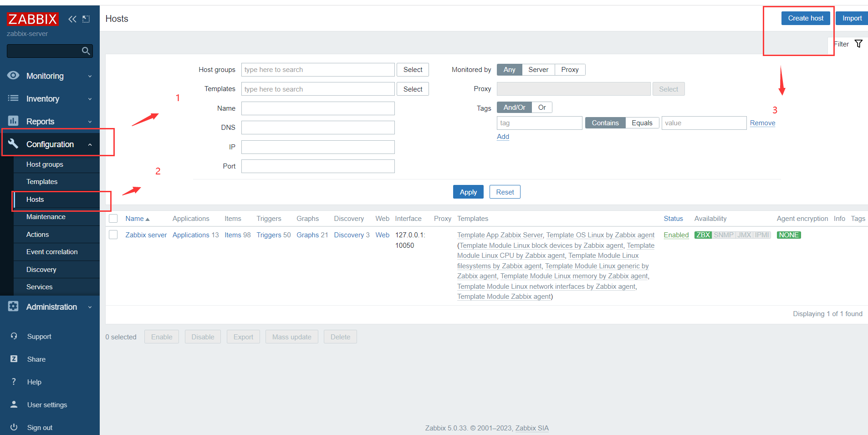Choose And/Or tag evaluation
This screenshot has width=868, height=435.
[x=514, y=107]
